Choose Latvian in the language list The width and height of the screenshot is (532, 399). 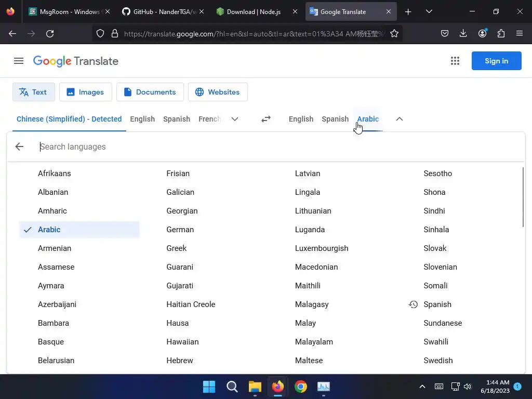(x=308, y=174)
